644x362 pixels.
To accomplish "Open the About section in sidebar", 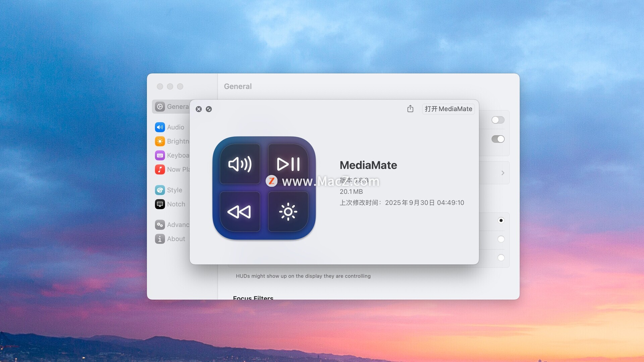I will [x=176, y=239].
